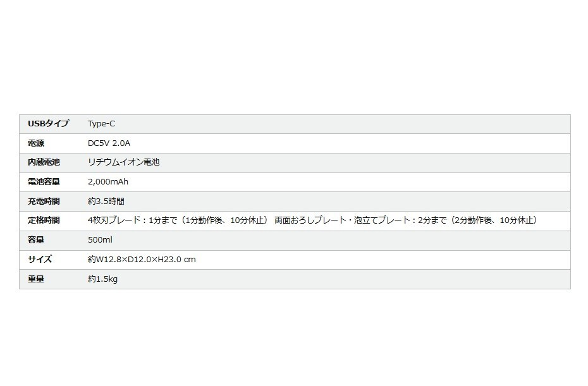Screen dimensions: 588x386
Task: Click the '4枚刃ブレード：1分まで' rated time text
Action: pos(132,220)
